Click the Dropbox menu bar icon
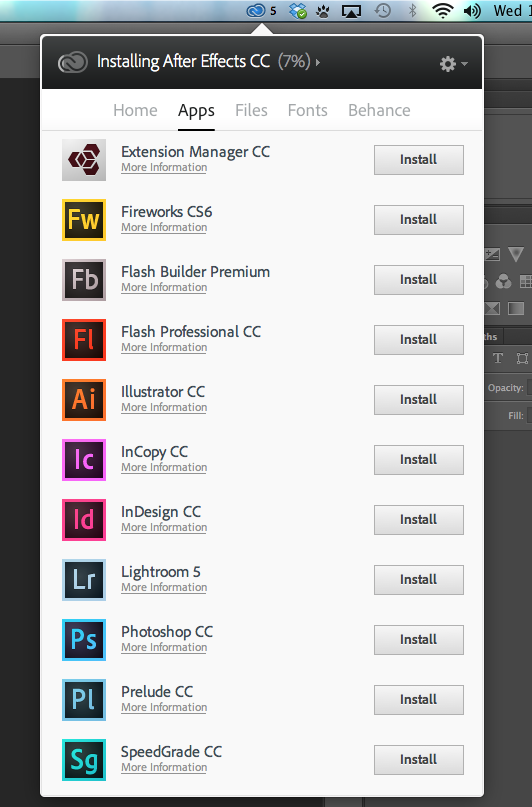The width and height of the screenshot is (532, 807). tap(298, 11)
